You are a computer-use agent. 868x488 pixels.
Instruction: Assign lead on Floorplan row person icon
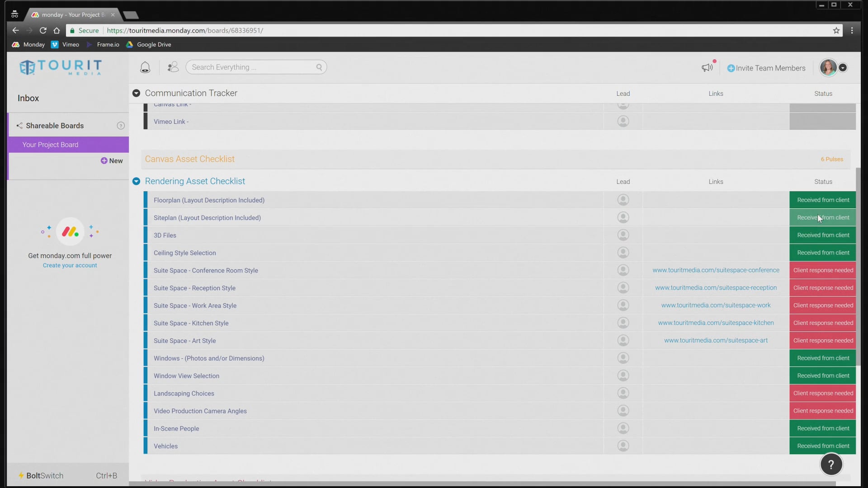point(623,200)
